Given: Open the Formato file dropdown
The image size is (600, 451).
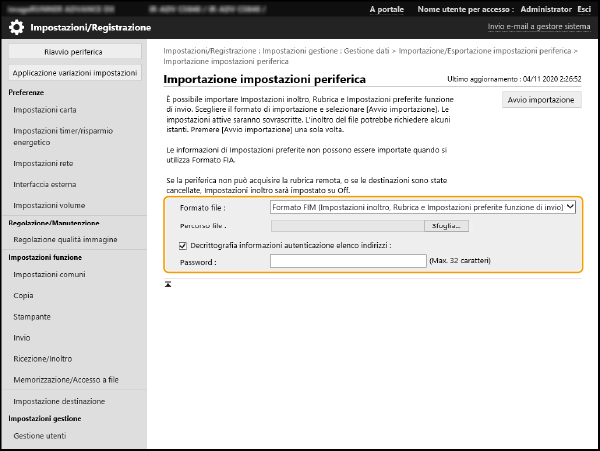Looking at the screenshot, I should click(x=423, y=207).
